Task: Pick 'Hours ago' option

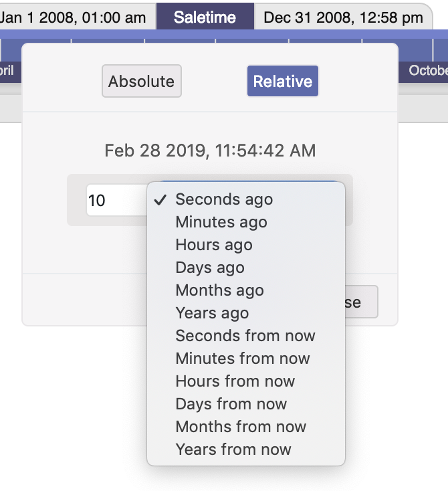Action: point(214,245)
